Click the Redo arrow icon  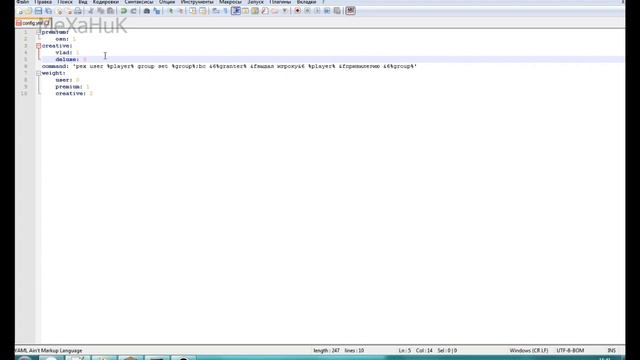(x=133, y=11)
